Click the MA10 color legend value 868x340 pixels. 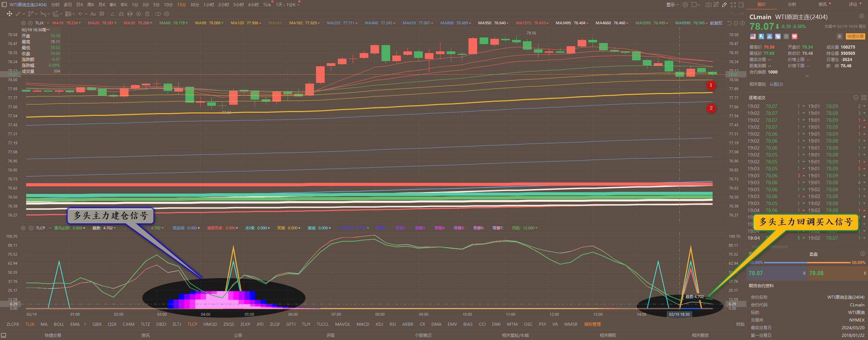pos(67,23)
